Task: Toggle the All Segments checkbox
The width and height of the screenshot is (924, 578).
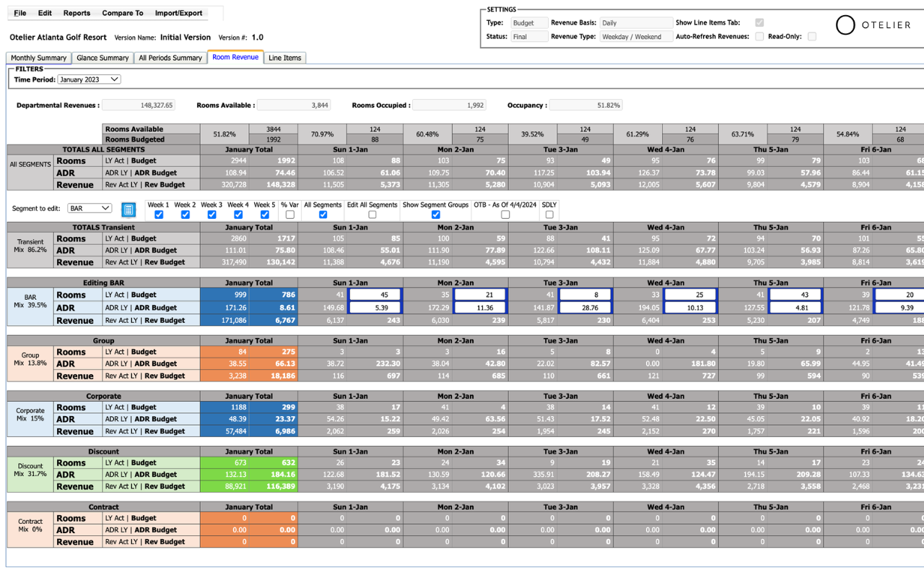Action: [x=323, y=215]
